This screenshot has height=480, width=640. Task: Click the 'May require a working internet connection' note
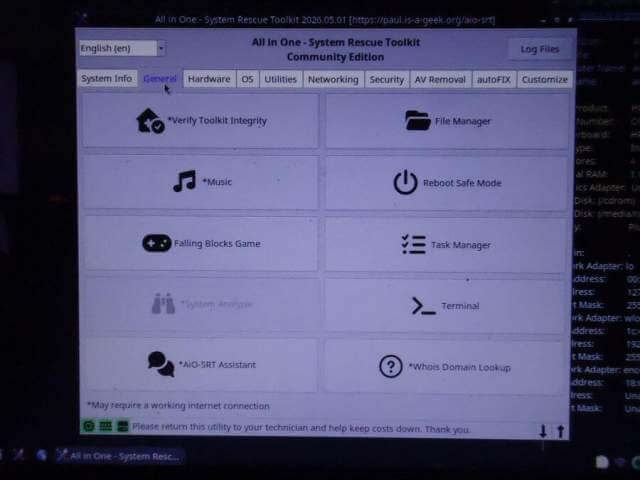178,405
